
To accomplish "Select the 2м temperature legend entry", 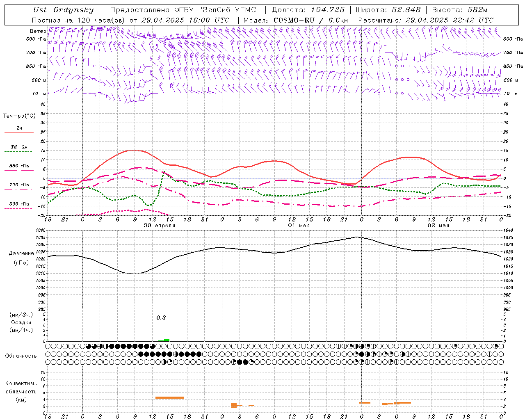I will (x=19, y=128).
